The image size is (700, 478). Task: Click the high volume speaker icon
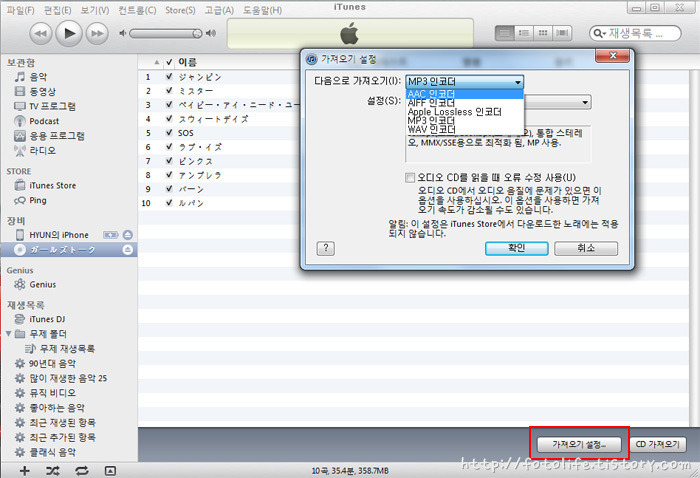211,33
